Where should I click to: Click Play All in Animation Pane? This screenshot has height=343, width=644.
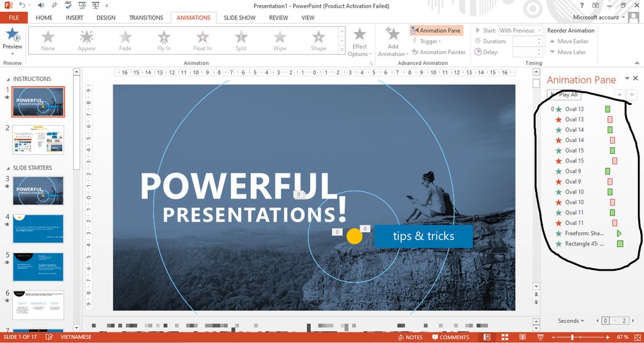coord(564,95)
